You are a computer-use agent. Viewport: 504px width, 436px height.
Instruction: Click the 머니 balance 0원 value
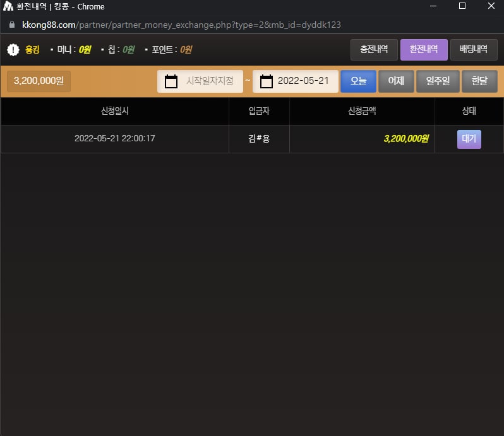[85, 50]
